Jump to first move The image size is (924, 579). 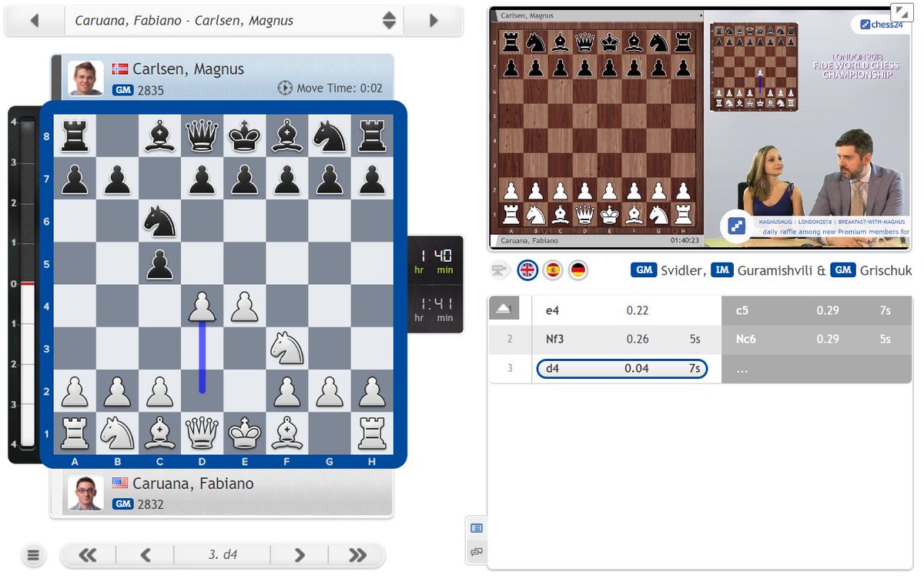(x=88, y=554)
